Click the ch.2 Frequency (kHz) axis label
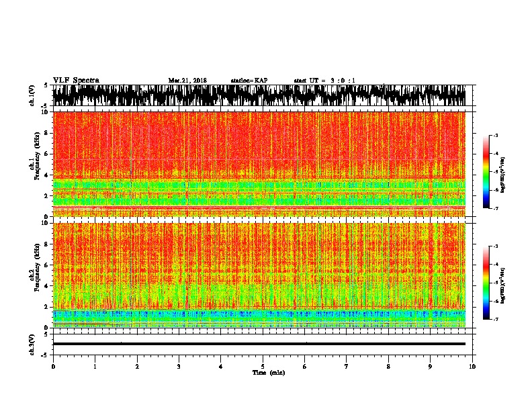The image size is (532, 411). [35, 267]
